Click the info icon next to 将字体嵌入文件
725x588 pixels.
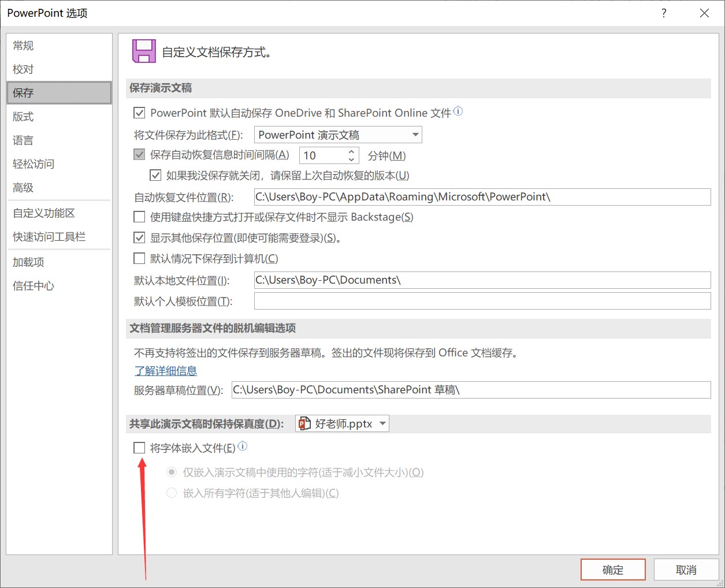[x=243, y=446]
